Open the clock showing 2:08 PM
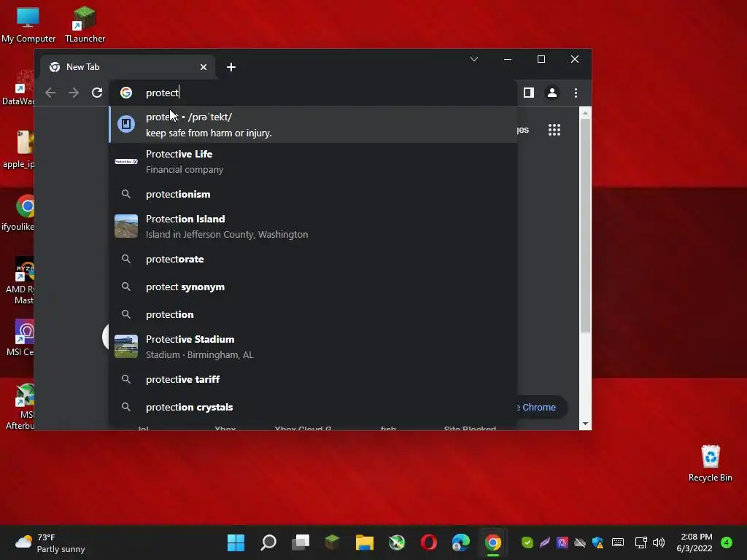This screenshot has height=560, width=747. [x=695, y=542]
